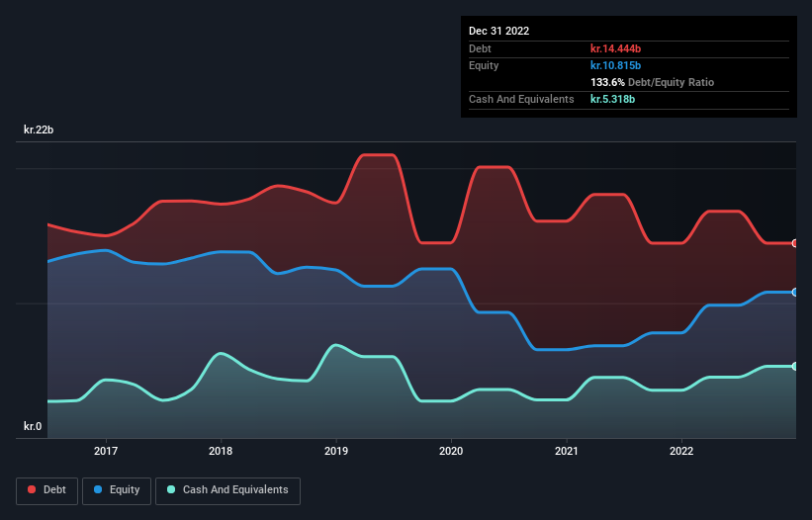Click the red Debt endpoint marker
The width and height of the screenshot is (812, 520).
[x=795, y=243]
